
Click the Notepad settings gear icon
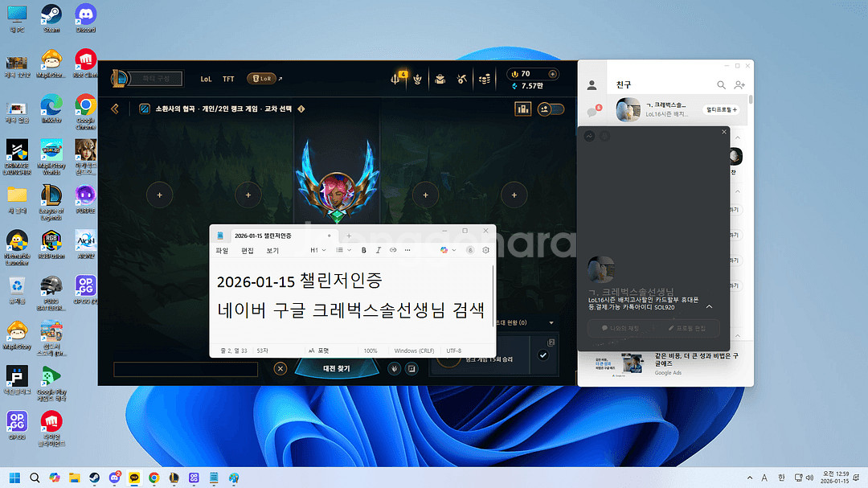coord(485,250)
